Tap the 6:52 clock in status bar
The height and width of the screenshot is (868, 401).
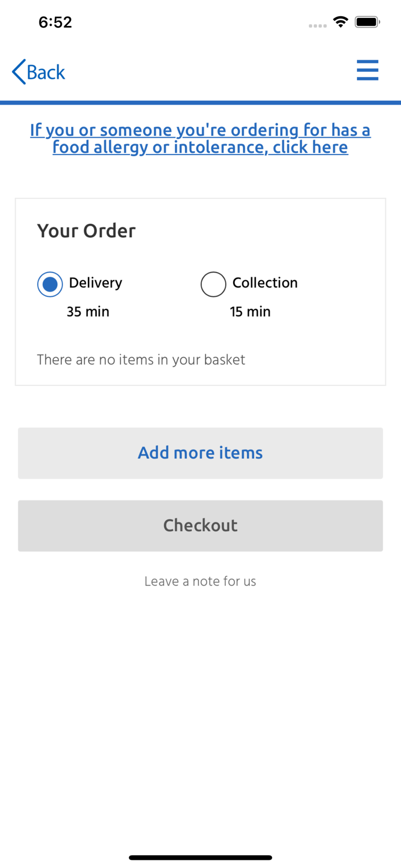tap(55, 22)
